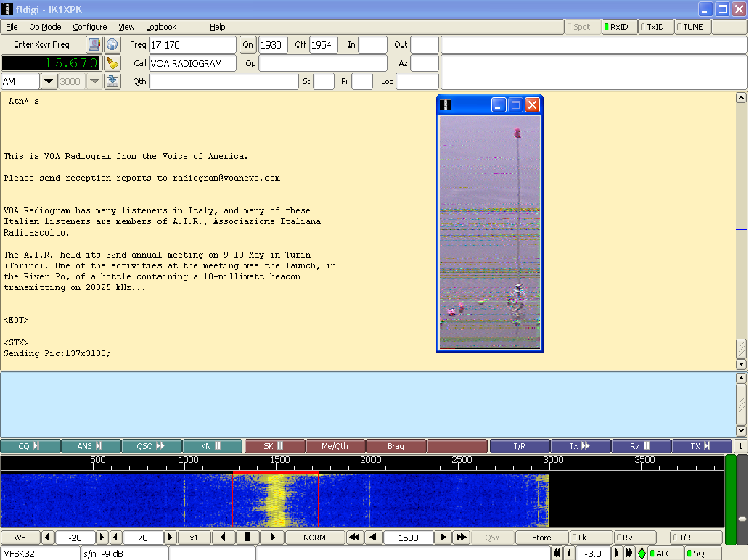749x560 pixels.
Task: Run the CQ macro
Action: coord(30,446)
